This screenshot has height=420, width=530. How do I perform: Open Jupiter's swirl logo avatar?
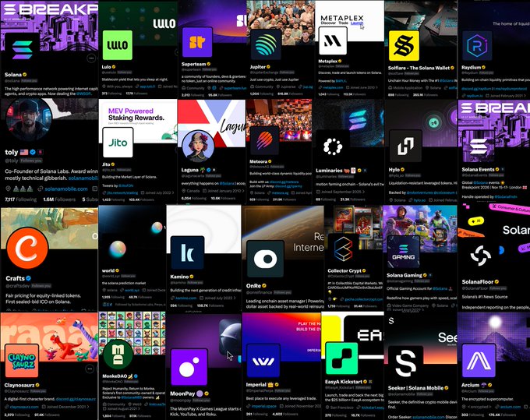(x=266, y=45)
